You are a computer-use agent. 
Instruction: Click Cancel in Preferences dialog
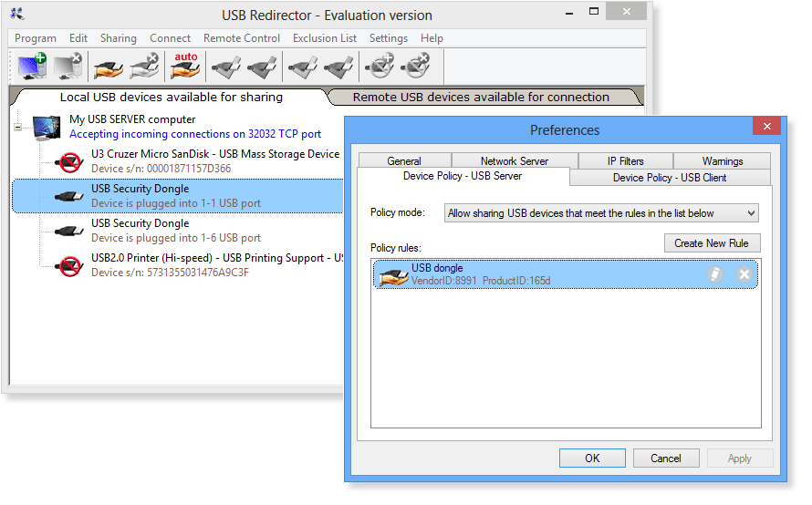click(x=666, y=458)
